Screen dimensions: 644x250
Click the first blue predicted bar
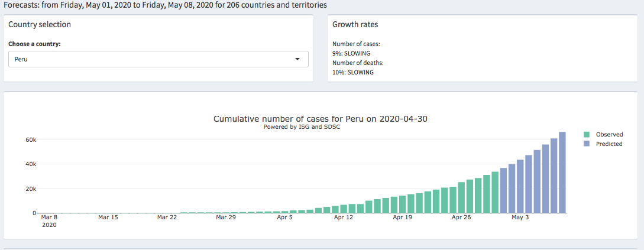click(x=503, y=190)
